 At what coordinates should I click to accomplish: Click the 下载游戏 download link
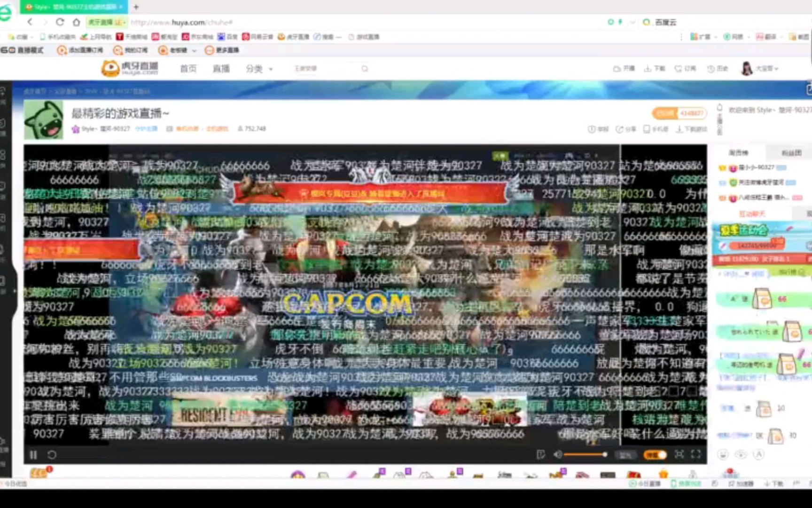coord(691,129)
